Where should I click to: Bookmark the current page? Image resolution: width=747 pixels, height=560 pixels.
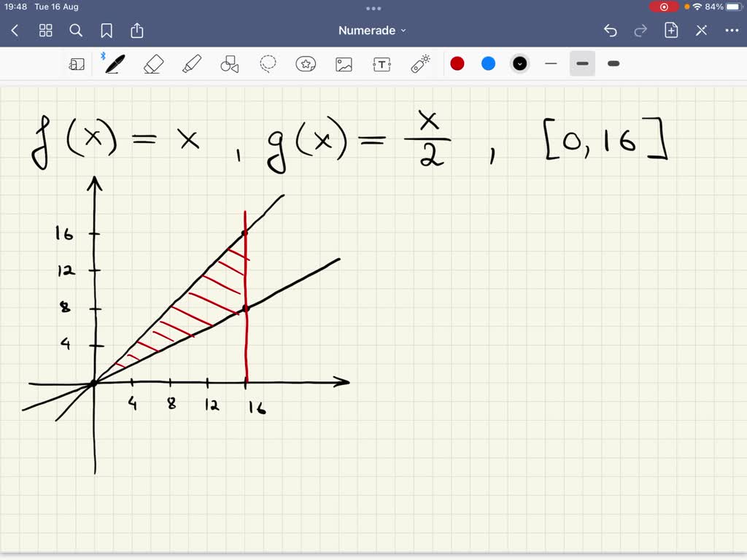click(107, 31)
